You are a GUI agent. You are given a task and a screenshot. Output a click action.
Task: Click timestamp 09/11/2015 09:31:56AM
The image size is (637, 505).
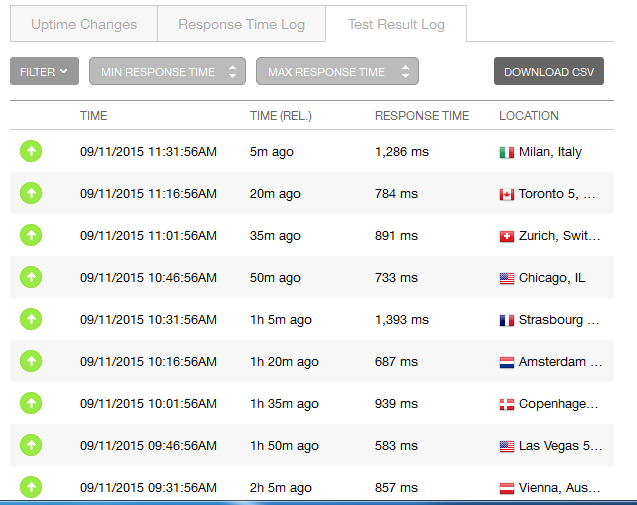pos(148,488)
